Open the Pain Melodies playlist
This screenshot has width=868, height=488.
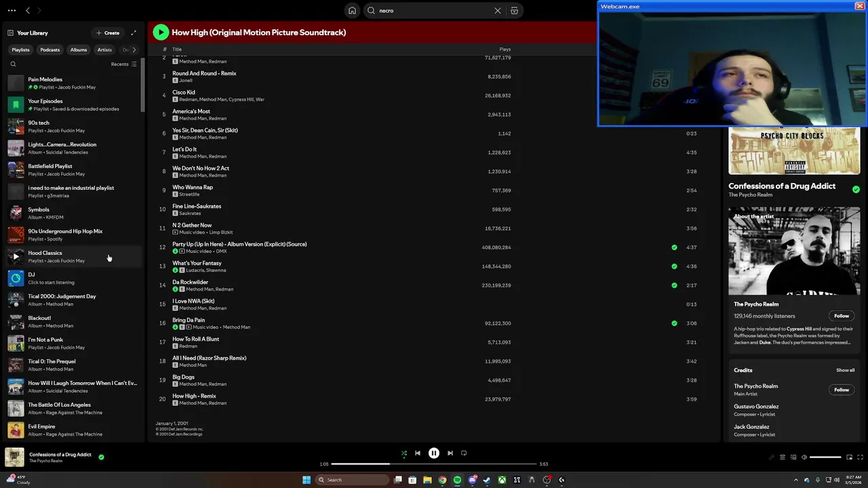pos(73,83)
